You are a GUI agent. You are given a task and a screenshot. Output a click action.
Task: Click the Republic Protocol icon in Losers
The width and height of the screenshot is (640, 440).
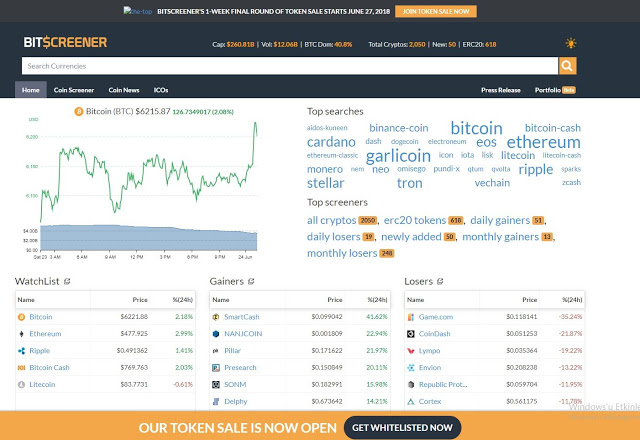[x=411, y=384]
